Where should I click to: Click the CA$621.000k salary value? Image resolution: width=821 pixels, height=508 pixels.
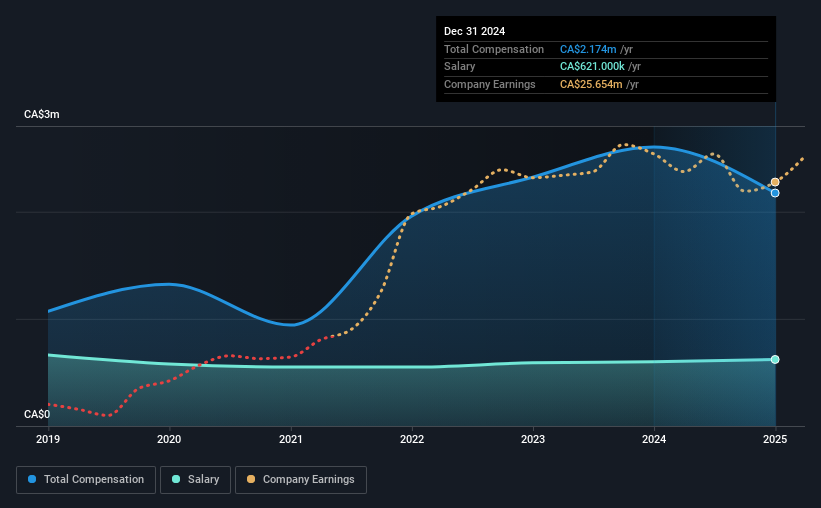[592, 67]
